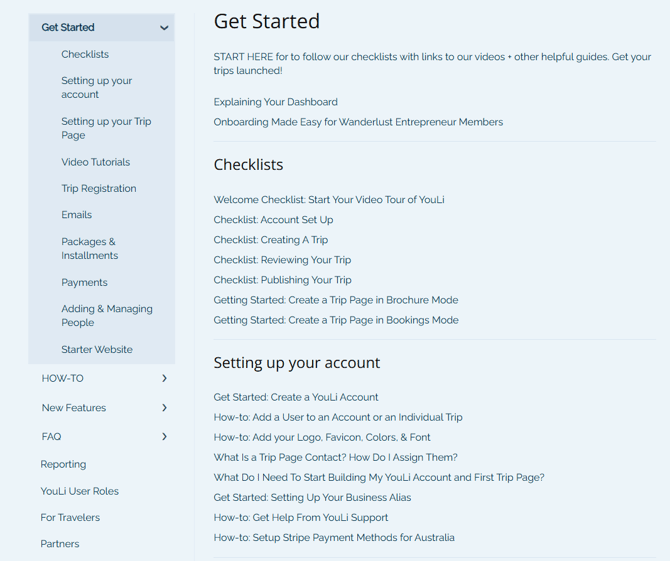Viewport: 670px width, 561px height.
Task: Open Welcome Checklist: Start Your Video Tour
Action: pos(329,200)
